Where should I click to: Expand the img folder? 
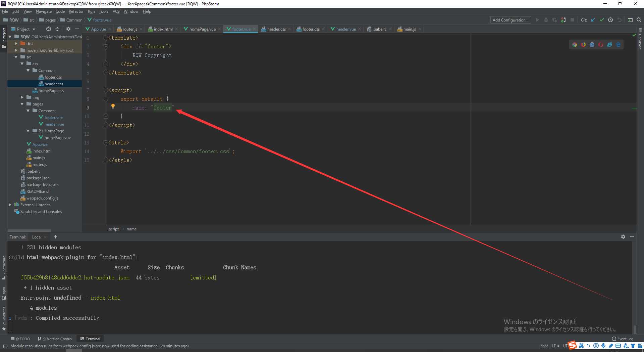pos(22,97)
